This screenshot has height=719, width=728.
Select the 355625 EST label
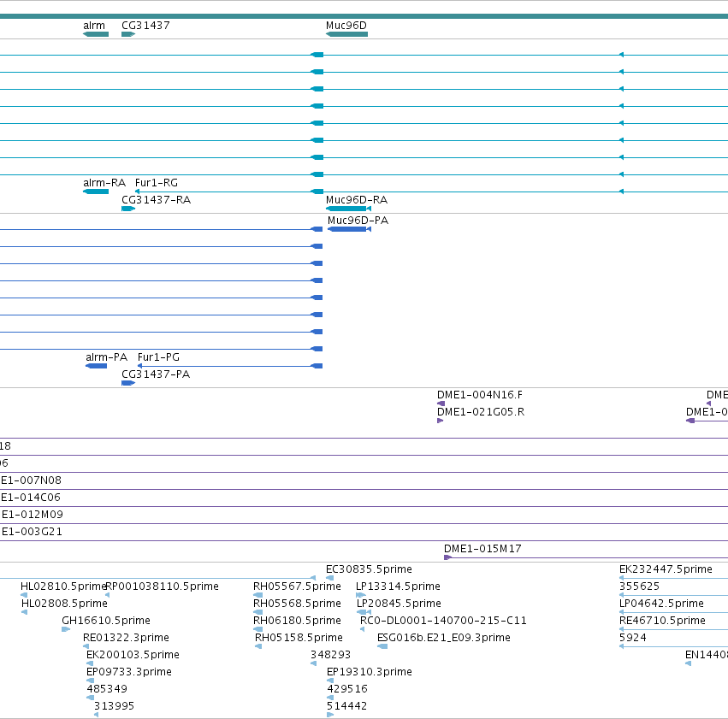pyautogui.click(x=639, y=586)
